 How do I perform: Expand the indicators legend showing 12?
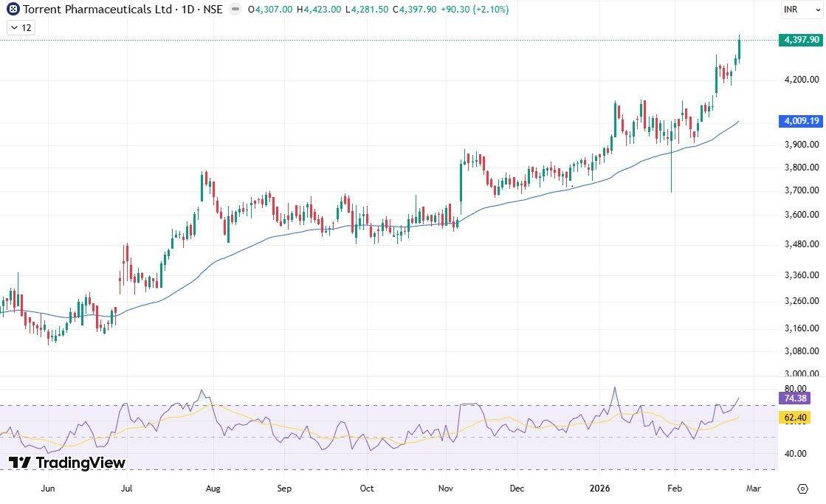click(x=21, y=28)
